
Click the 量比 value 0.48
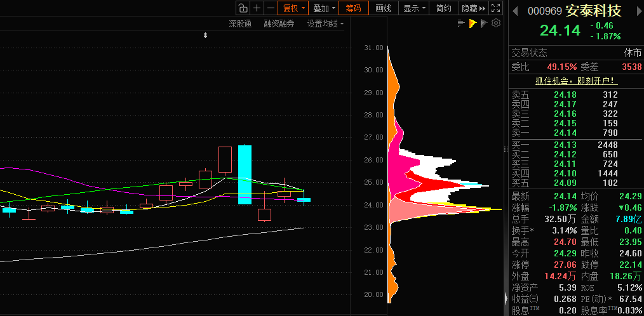[x=633, y=230]
